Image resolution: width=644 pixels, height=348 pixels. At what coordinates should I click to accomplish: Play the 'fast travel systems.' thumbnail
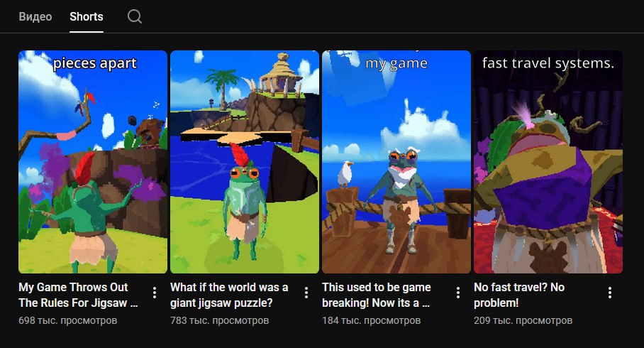[x=548, y=162]
